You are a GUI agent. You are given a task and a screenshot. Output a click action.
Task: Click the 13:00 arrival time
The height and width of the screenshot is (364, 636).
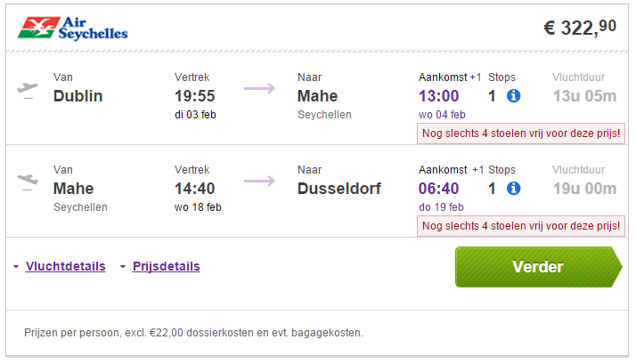coord(438,96)
